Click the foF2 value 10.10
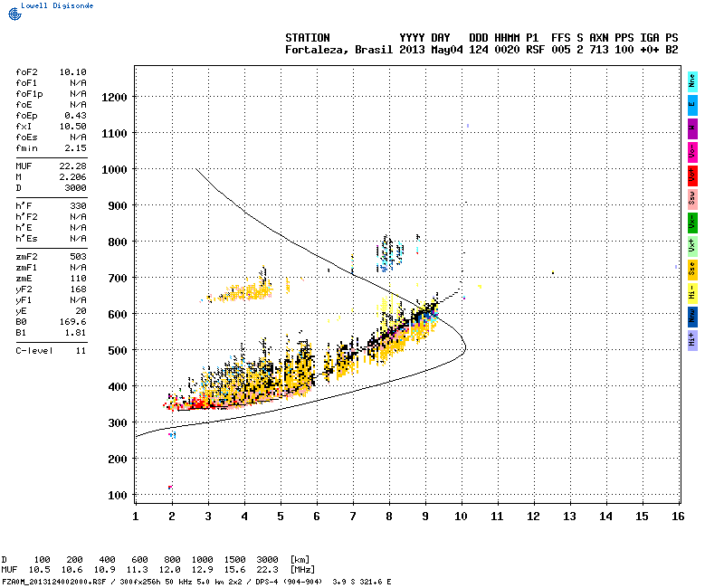This screenshot has height=588, width=724. pos(72,72)
